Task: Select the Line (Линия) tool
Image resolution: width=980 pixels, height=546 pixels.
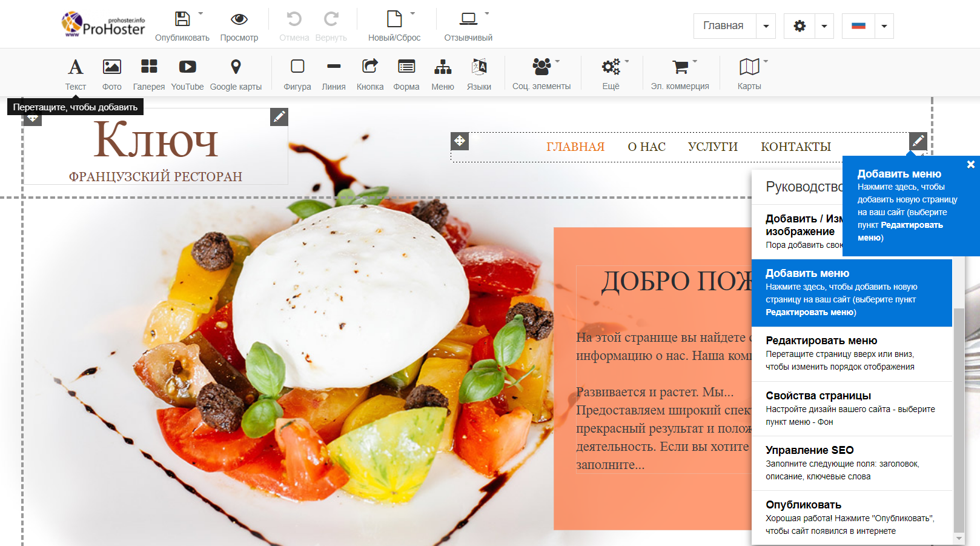Action: click(334, 67)
